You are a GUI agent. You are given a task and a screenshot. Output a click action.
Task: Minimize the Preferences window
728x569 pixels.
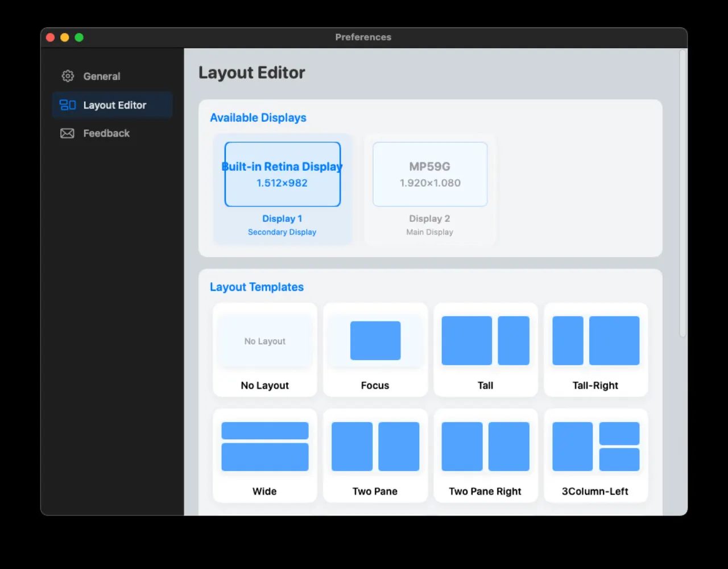click(65, 38)
